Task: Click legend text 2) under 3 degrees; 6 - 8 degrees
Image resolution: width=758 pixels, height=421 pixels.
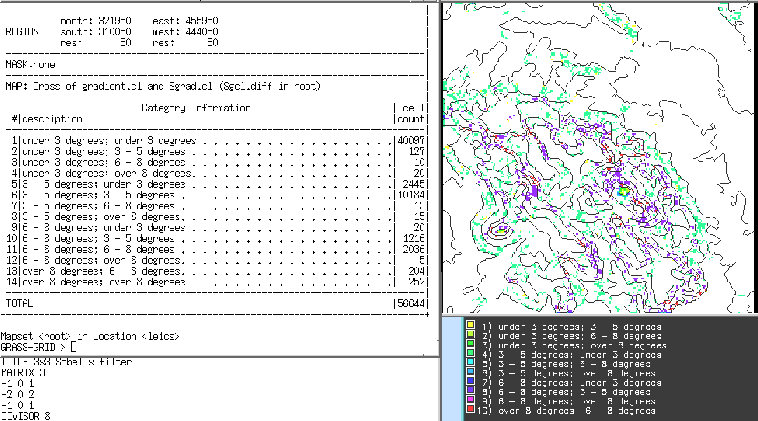Action: coord(572,336)
